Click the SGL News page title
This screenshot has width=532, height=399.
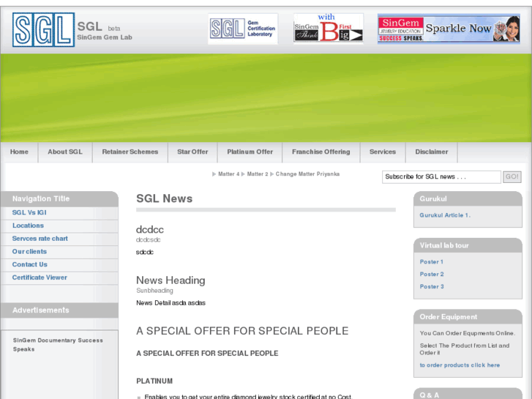[164, 198]
